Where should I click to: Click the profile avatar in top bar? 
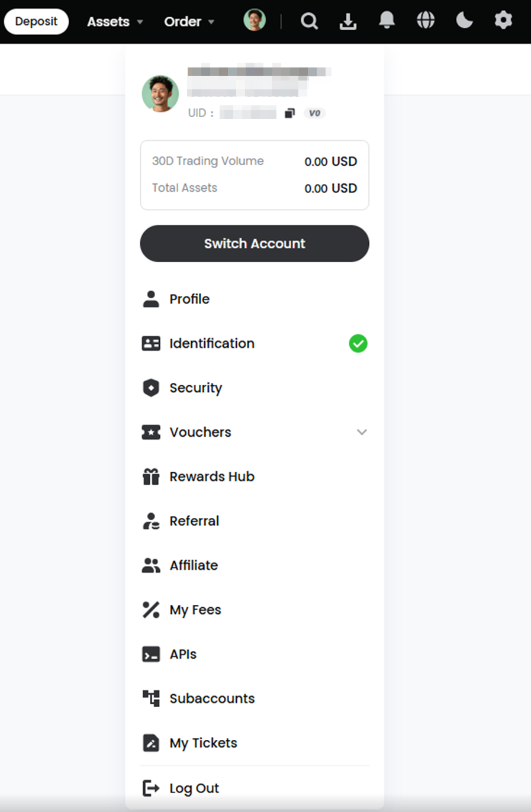(255, 21)
